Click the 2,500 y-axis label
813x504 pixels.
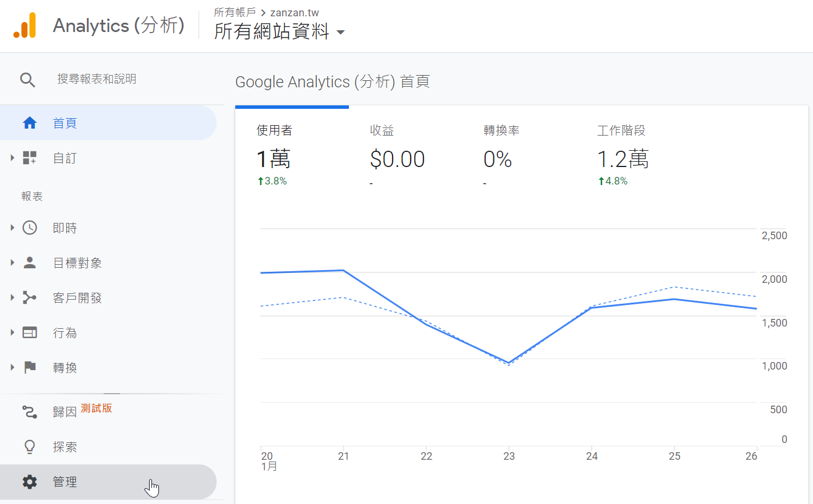click(774, 236)
